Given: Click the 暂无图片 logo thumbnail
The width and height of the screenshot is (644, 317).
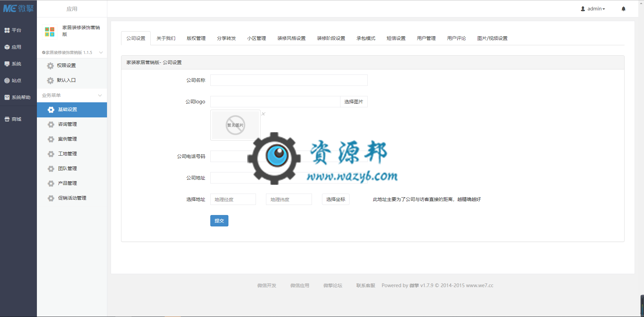Looking at the screenshot, I should 235,125.
